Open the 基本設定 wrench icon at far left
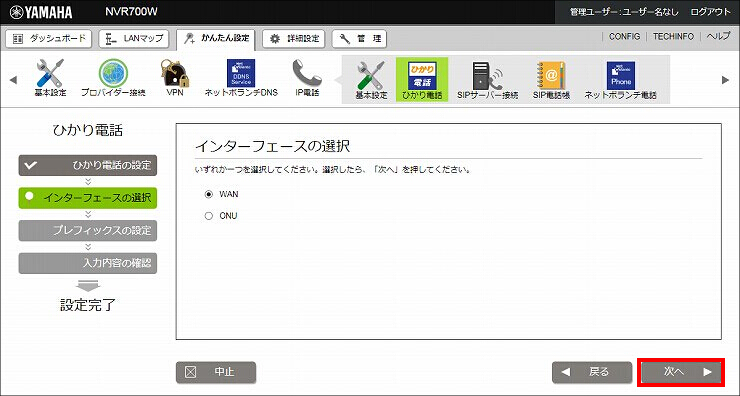Image resolution: width=740 pixels, height=396 pixels. tap(50, 78)
